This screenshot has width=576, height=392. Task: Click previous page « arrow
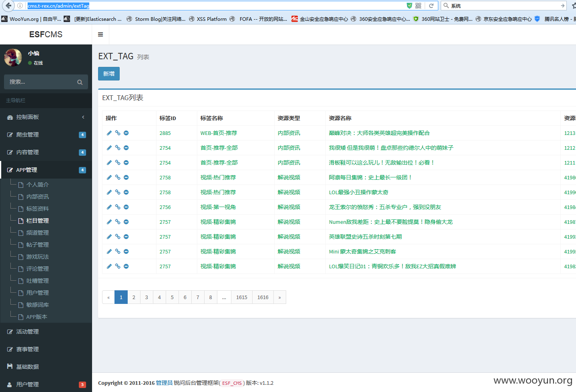[x=108, y=297]
